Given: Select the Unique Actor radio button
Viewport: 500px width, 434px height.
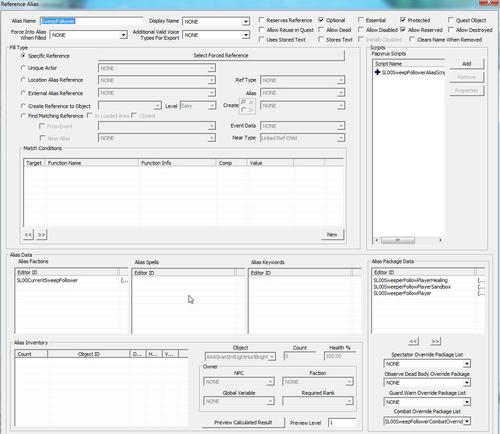Looking at the screenshot, I should [x=23, y=68].
